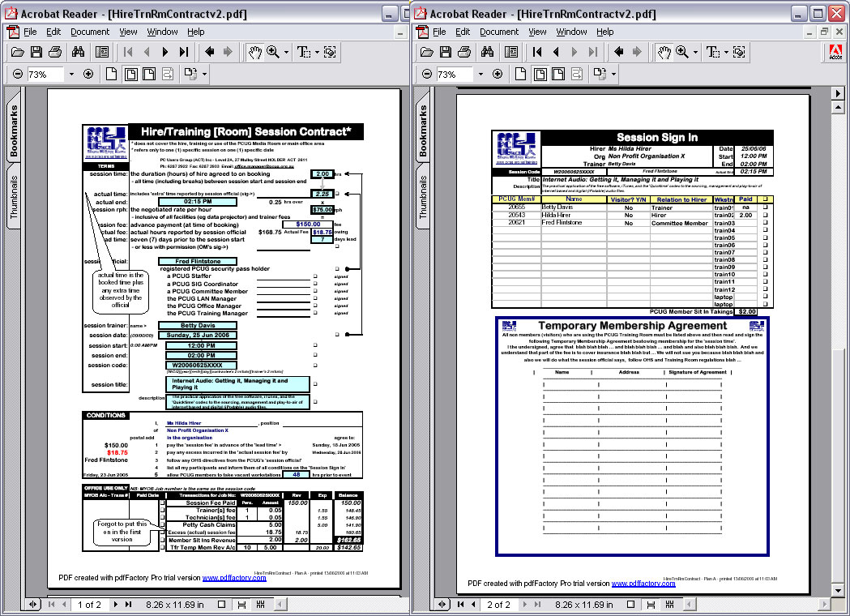Click Save icon in left Acrobat window
The image size is (850, 616).
pyautogui.click(x=36, y=52)
